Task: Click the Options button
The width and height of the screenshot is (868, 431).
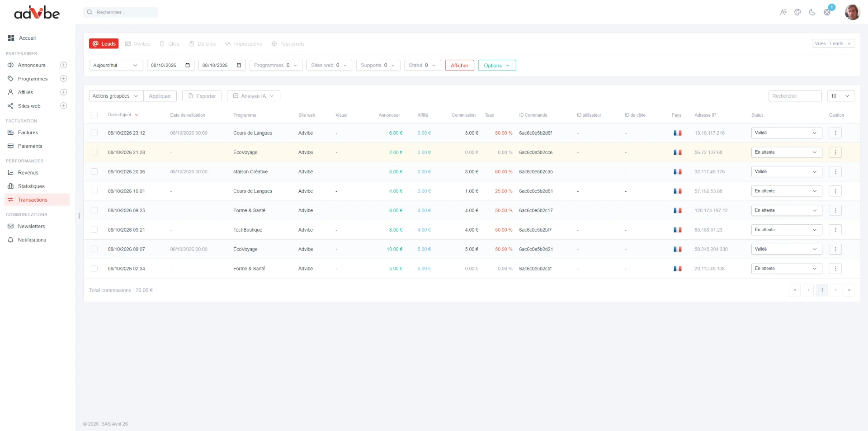Action: coord(497,65)
